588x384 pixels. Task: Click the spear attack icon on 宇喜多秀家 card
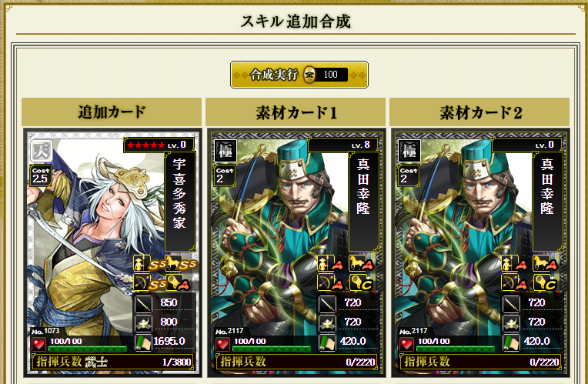(x=143, y=303)
